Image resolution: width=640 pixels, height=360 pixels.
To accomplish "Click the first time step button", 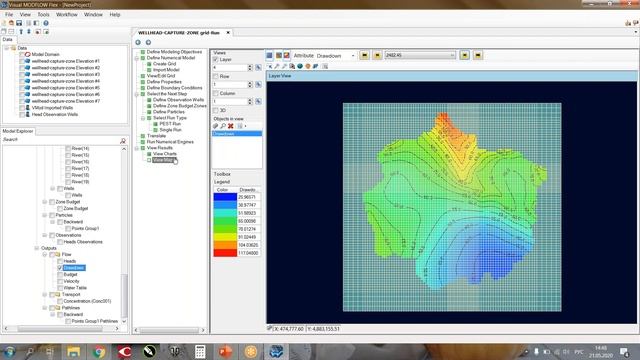I will point(364,55).
